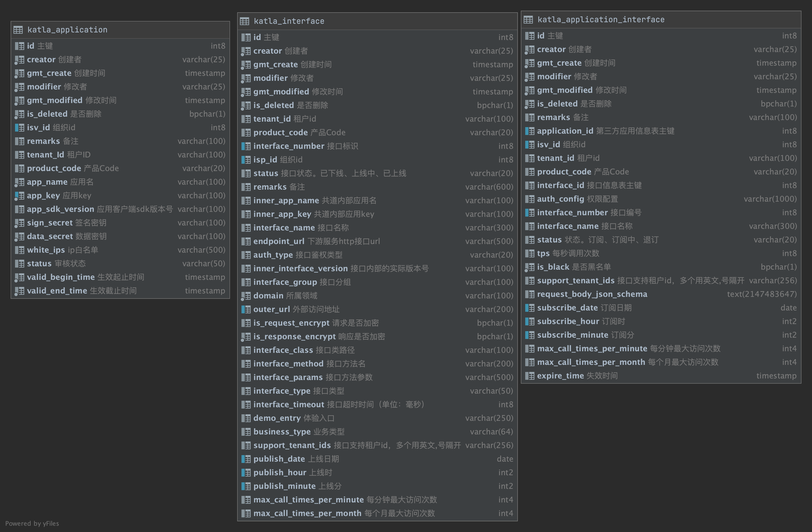Select valid_begin_time 生效起止时间 column
The height and width of the screenshot is (532, 812).
click(120, 278)
